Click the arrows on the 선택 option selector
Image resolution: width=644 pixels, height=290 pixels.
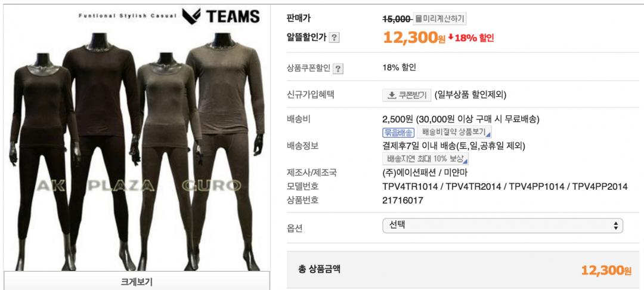[x=615, y=226]
